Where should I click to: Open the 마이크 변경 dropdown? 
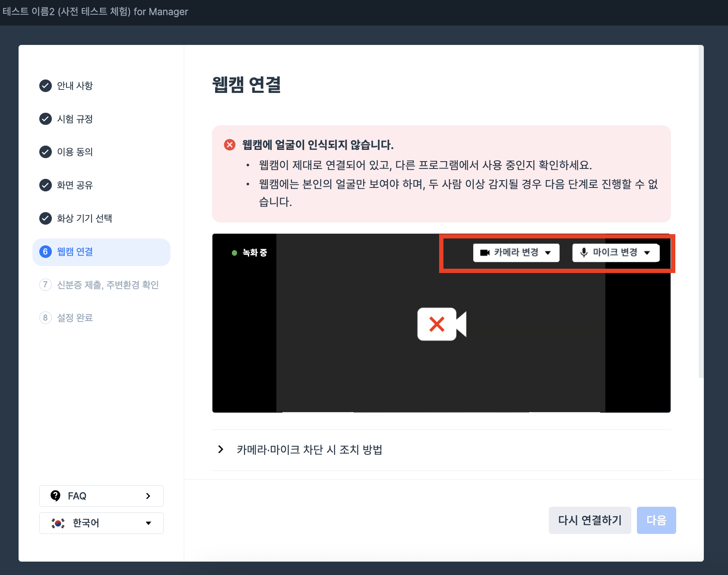[615, 253]
